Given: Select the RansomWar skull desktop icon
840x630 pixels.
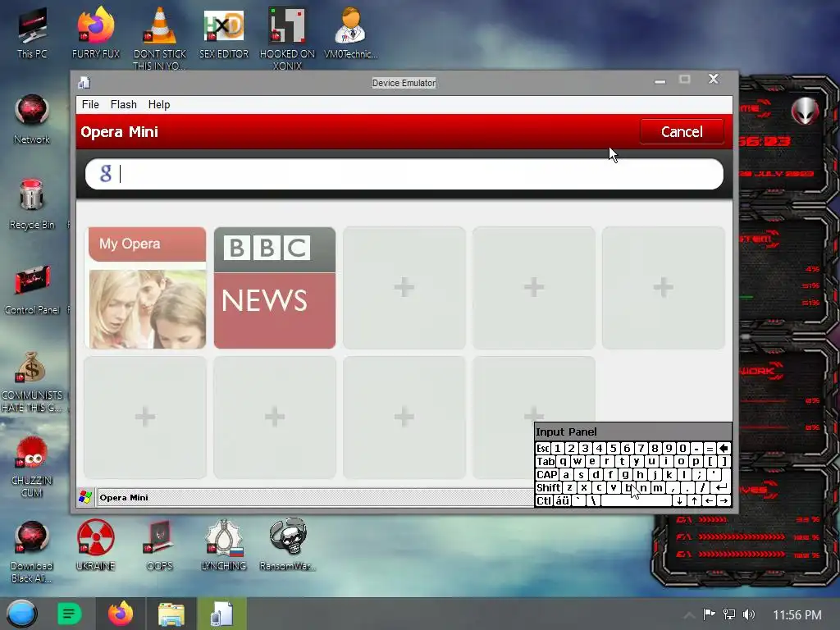Looking at the screenshot, I should (x=288, y=545).
